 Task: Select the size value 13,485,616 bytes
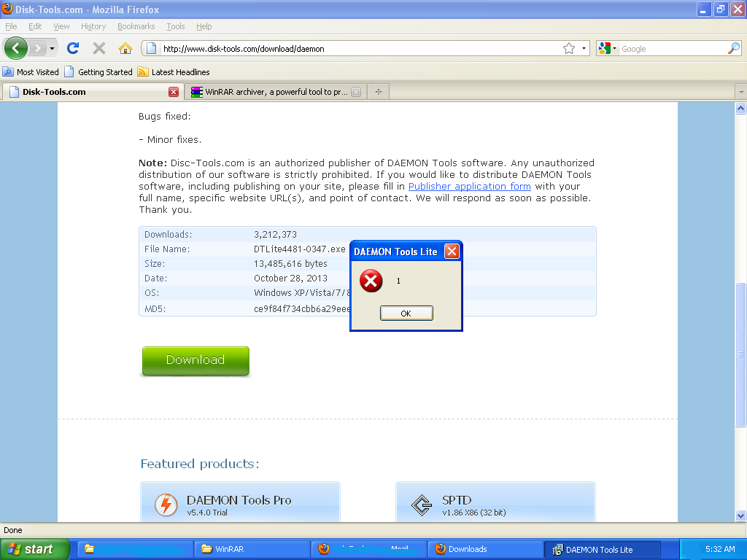[290, 263]
